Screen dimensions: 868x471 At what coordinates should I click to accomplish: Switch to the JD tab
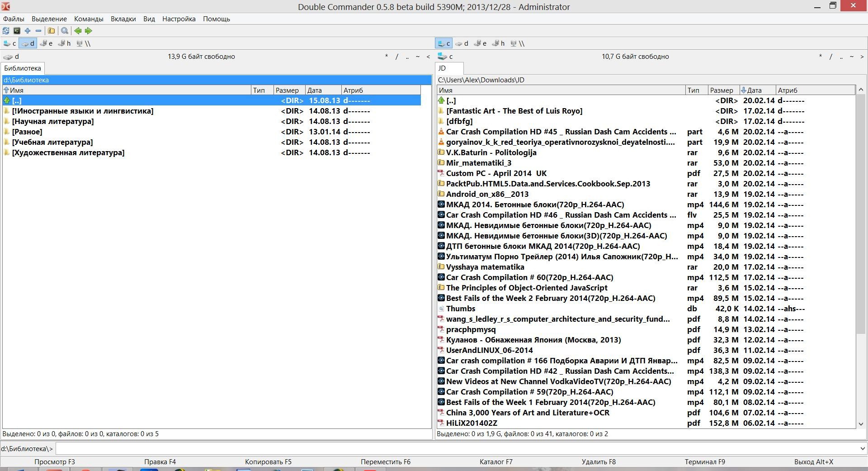pos(449,68)
